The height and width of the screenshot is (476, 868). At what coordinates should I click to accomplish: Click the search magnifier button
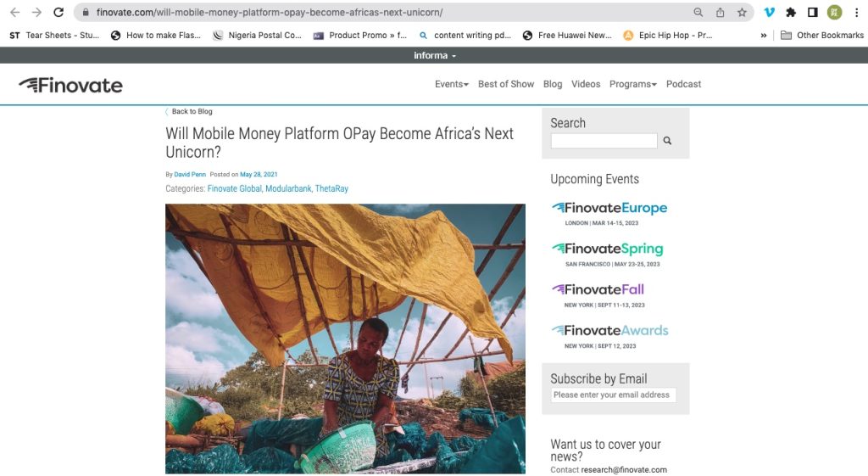click(x=667, y=141)
